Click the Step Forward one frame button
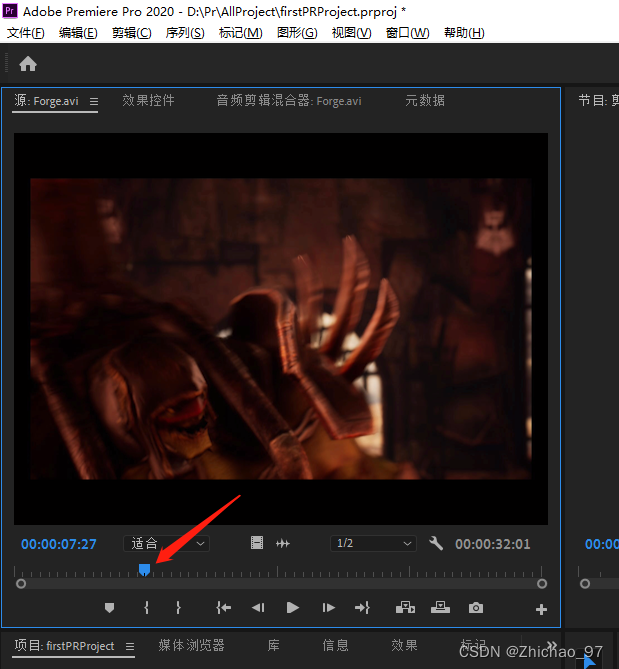The height and width of the screenshot is (669, 619). point(328,608)
